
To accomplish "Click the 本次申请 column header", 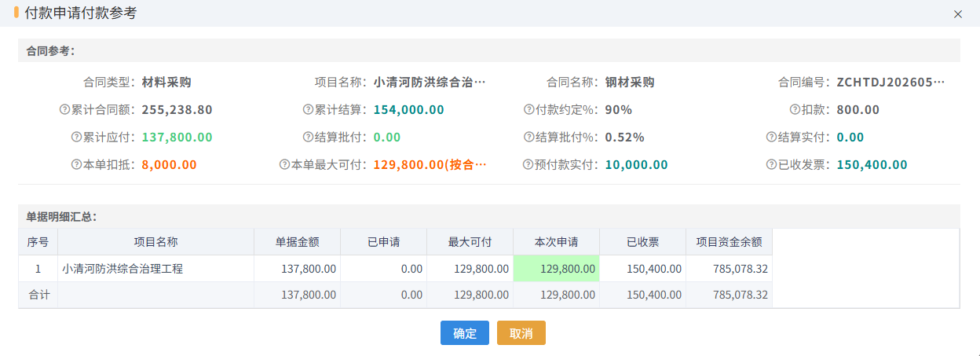I will coord(557,242).
